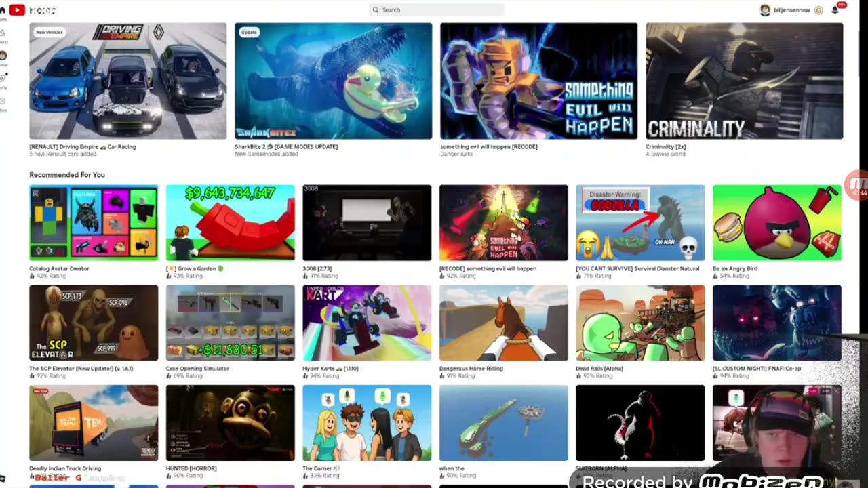Click the billjensennew profile avatar
This screenshot has width=868, height=488.
tap(765, 10)
